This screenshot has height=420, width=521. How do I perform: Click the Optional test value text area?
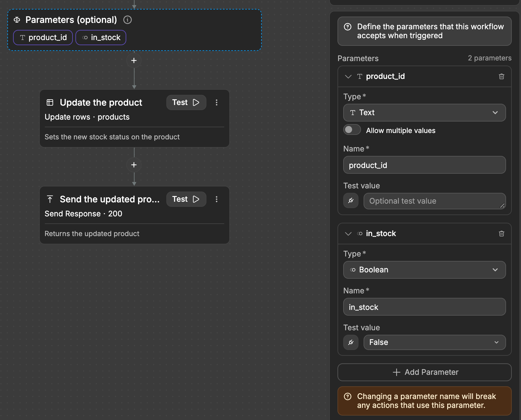(434, 201)
